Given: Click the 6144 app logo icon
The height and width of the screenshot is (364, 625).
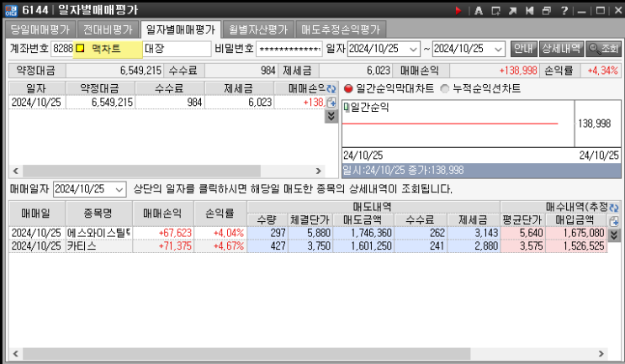Looking at the screenshot, I should click(11, 11).
